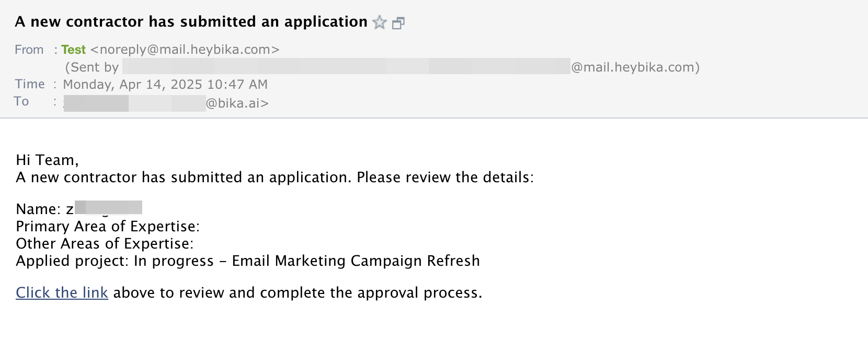
Task: Star this contractor application email
Action: tap(380, 22)
